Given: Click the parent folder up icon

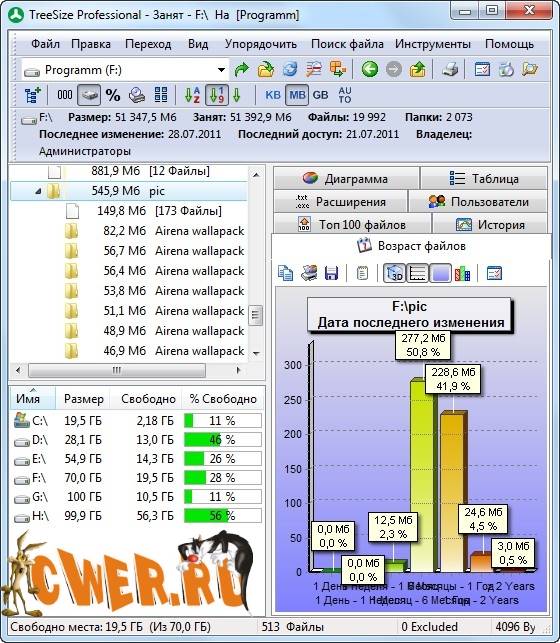Looking at the screenshot, I should pyautogui.click(x=417, y=69).
